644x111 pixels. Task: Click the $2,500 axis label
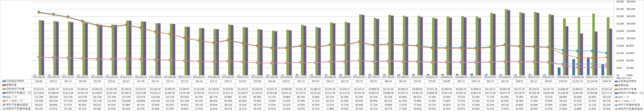[x=620, y=38]
